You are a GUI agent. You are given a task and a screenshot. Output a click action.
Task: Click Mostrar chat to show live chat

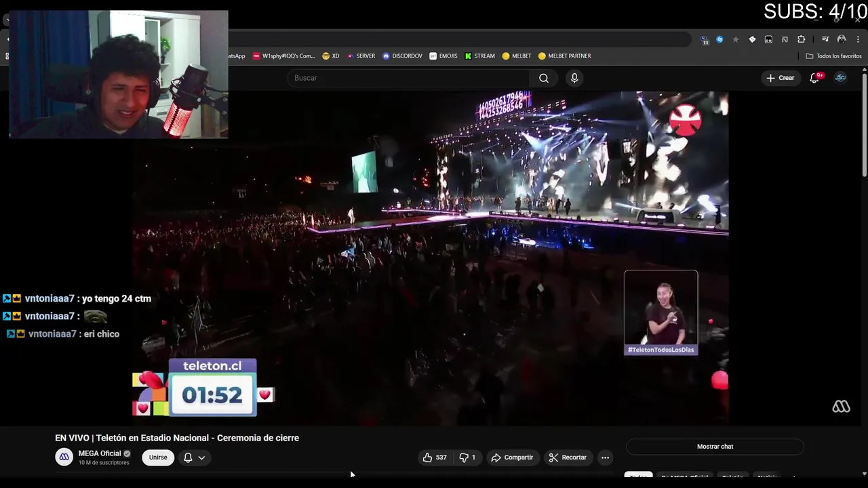click(715, 447)
